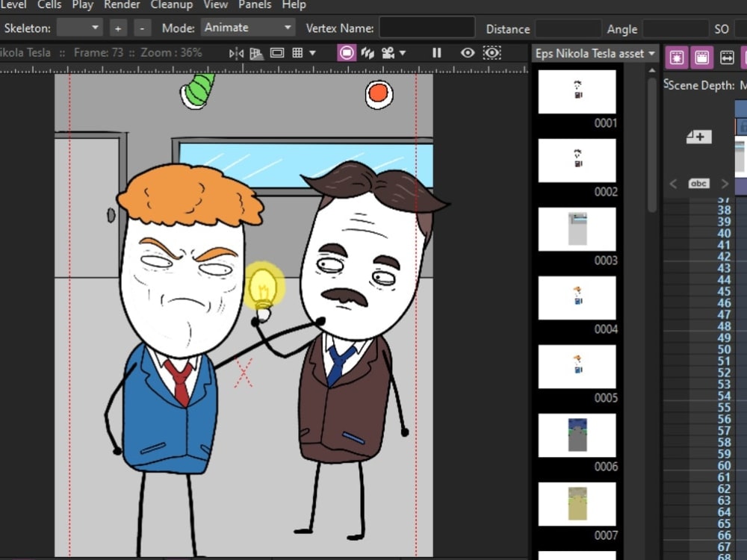The image size is (747, 560).
Task: Select level strip frame 0007 thumbnail
Action: [x=577, y=504]
